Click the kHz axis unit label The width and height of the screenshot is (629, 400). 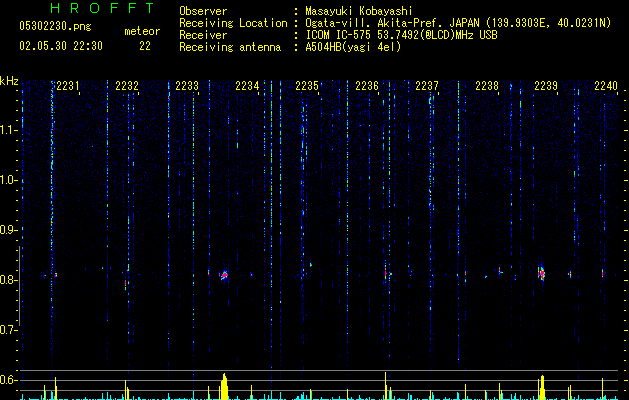[x=9, y=81]
